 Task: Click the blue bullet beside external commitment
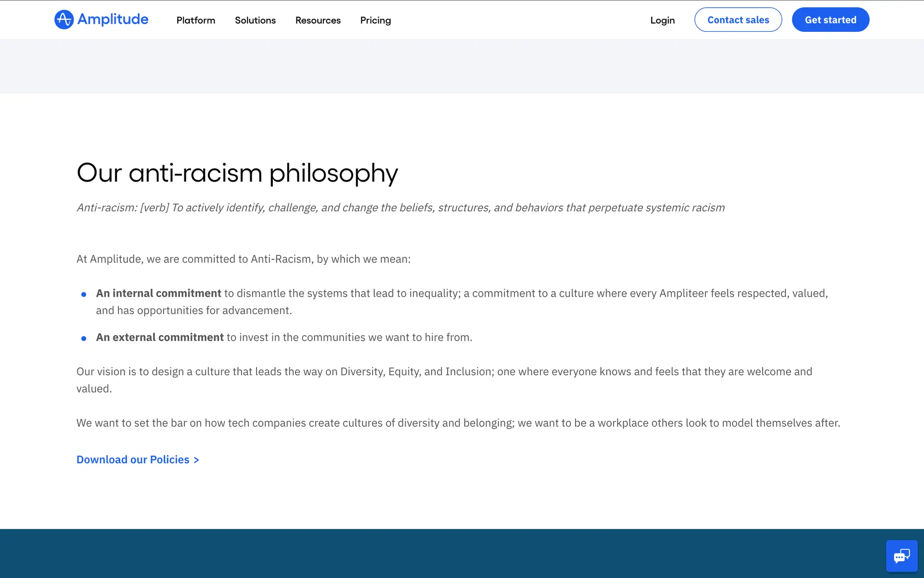click(x=84, y=339)
